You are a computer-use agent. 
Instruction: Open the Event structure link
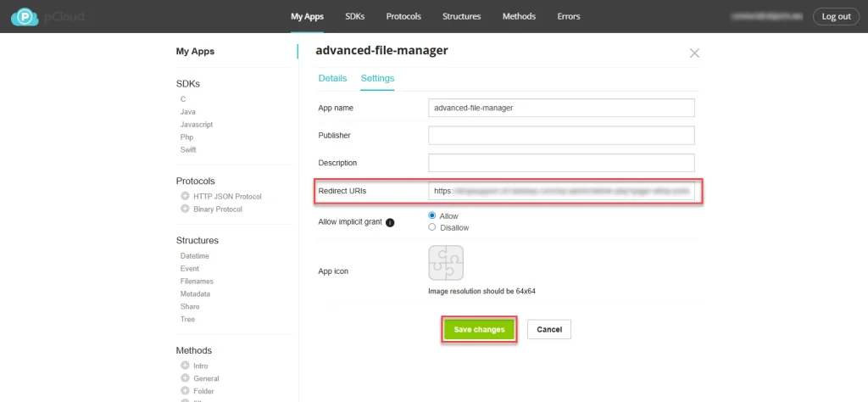point(190,269)
